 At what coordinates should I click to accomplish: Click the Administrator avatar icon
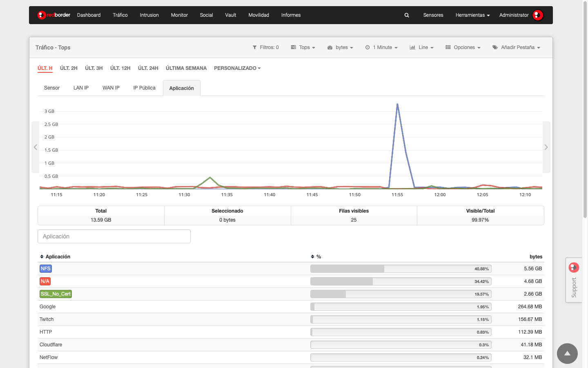pos(538,15)
